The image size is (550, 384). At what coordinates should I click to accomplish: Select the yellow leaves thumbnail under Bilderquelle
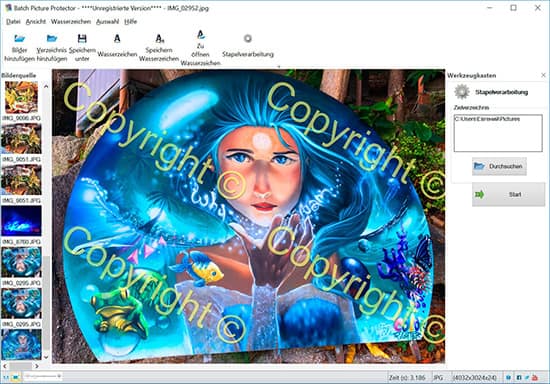pos(21,97)
